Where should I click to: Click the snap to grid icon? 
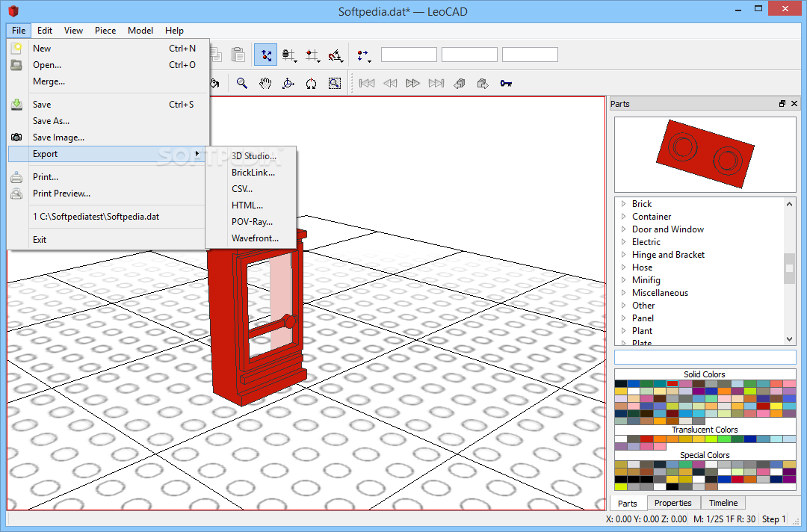(311, 55)
